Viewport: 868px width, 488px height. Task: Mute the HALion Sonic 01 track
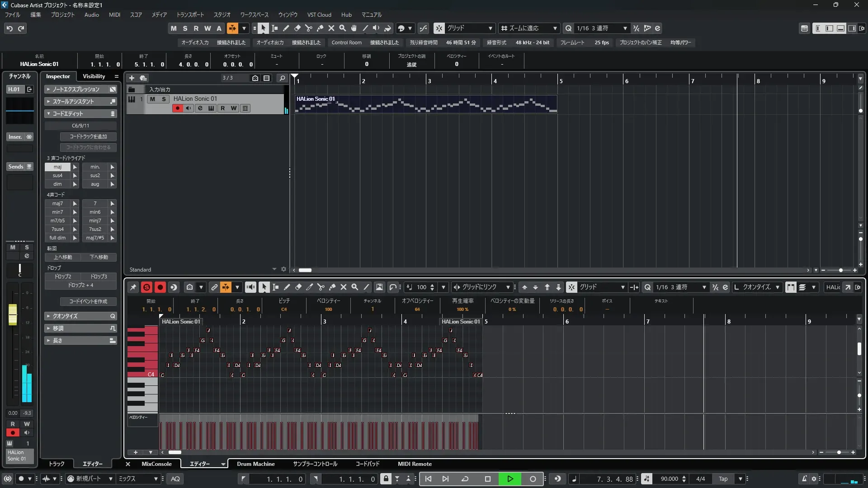pos(153,99)
